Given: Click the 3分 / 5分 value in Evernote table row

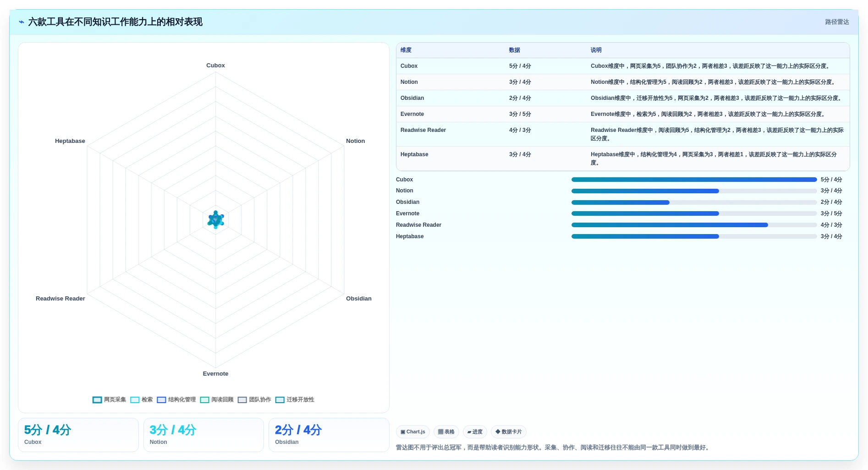Looking at the screenshot, I should point(520,114).
